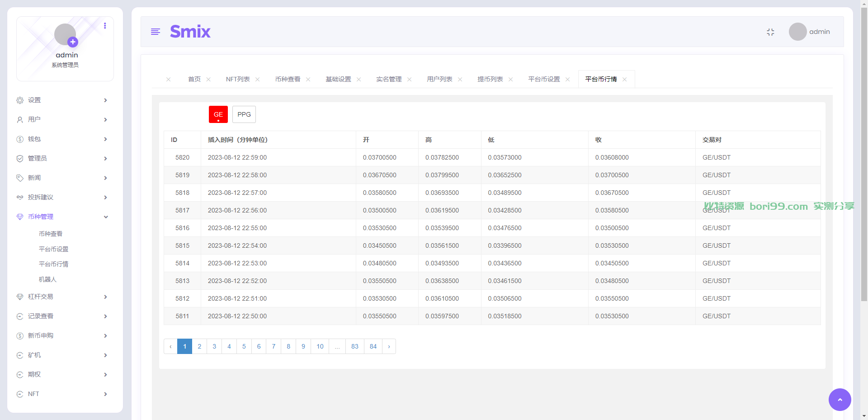The width and height of the screenshot is (868, 420).
Task: Select the PPG coin button
Action: coord(244,114)
